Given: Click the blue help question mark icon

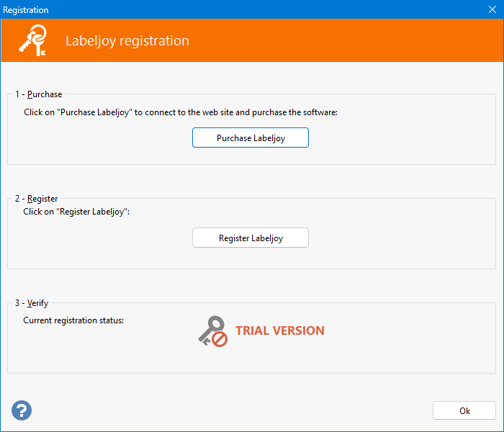Looking at the screenshot, I should 22,410.
